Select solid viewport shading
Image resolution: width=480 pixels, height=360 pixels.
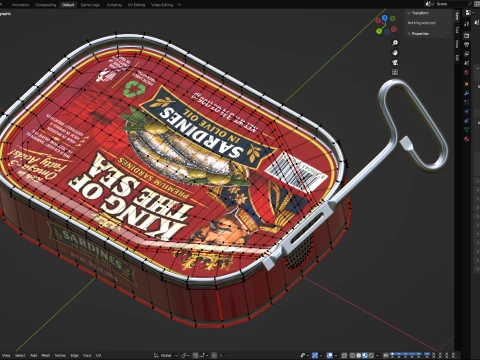pos(358,355)
